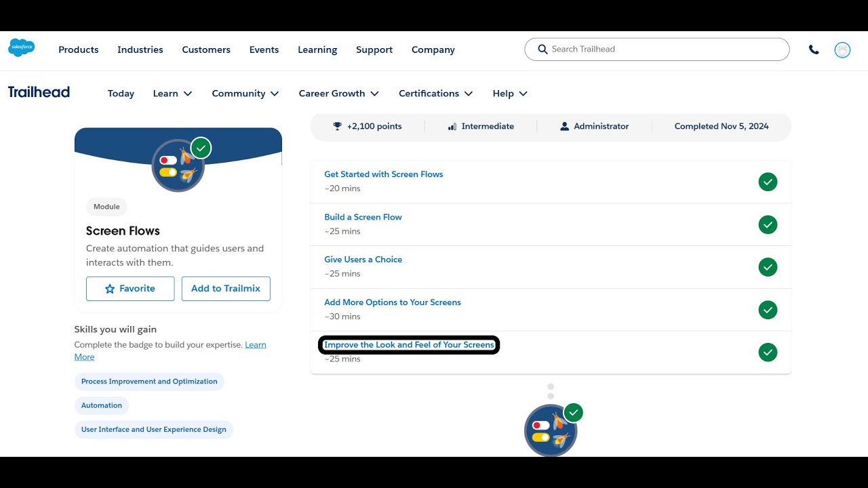Open the Products menu
Viewport: 868px width, 488px height.
[x=79, y=49]
